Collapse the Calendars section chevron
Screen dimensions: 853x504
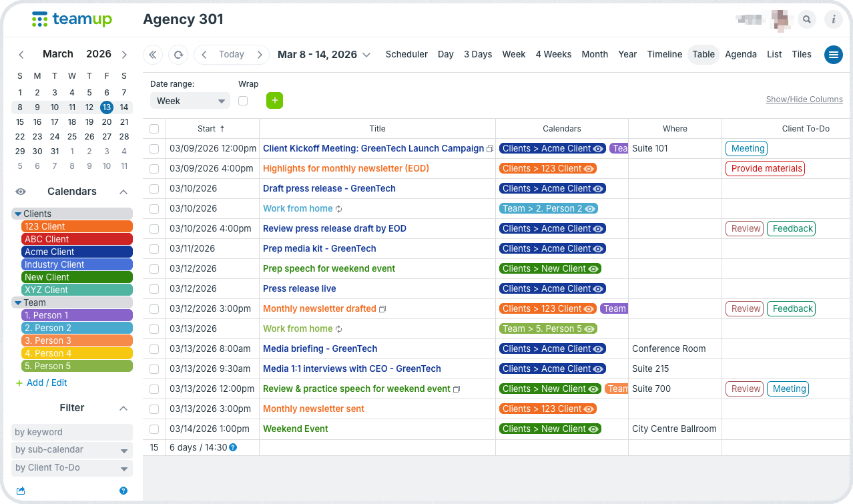click(x=123, y=192)
